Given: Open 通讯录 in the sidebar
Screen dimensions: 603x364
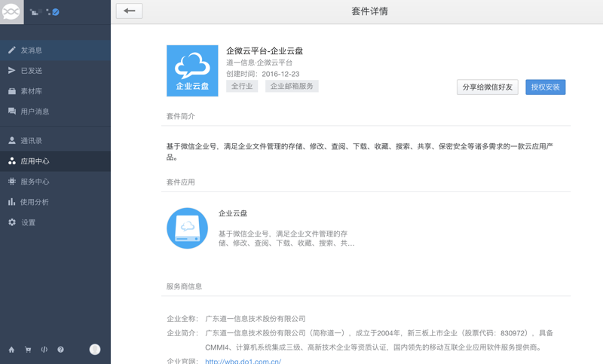Looking at the screenshot, I should click(x=55, y=141).
